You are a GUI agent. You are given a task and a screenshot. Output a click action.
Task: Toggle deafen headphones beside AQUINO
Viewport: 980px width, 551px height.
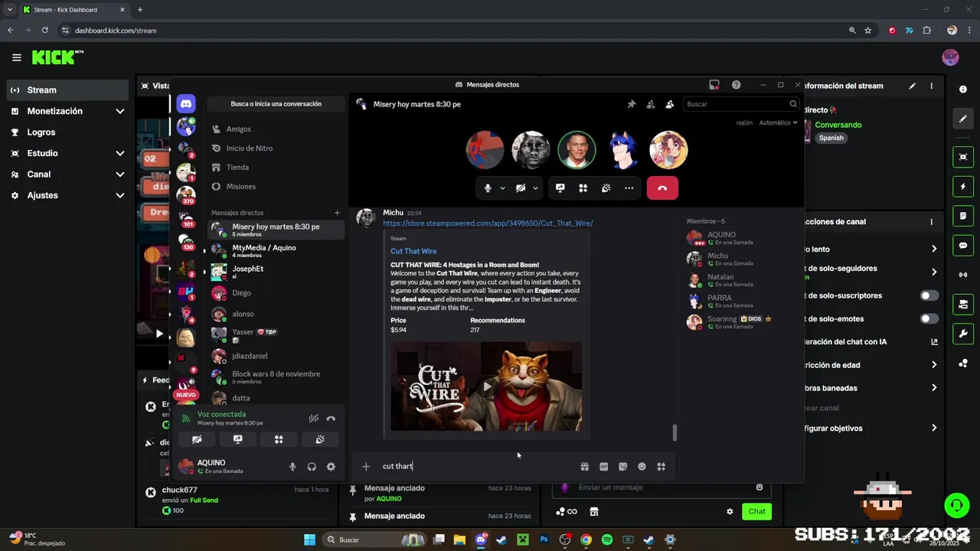[x=312, y=467]
